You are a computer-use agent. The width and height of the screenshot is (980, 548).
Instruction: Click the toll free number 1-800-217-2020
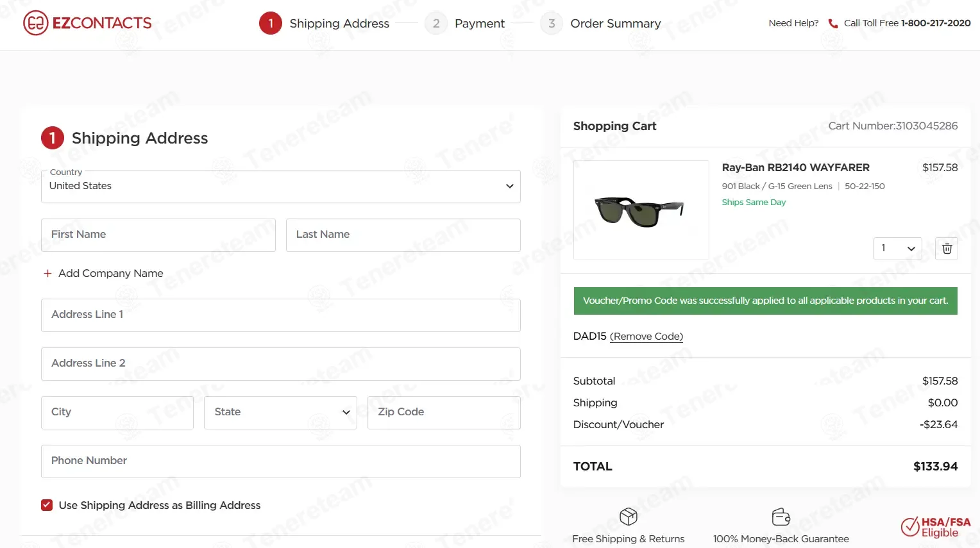936,23
